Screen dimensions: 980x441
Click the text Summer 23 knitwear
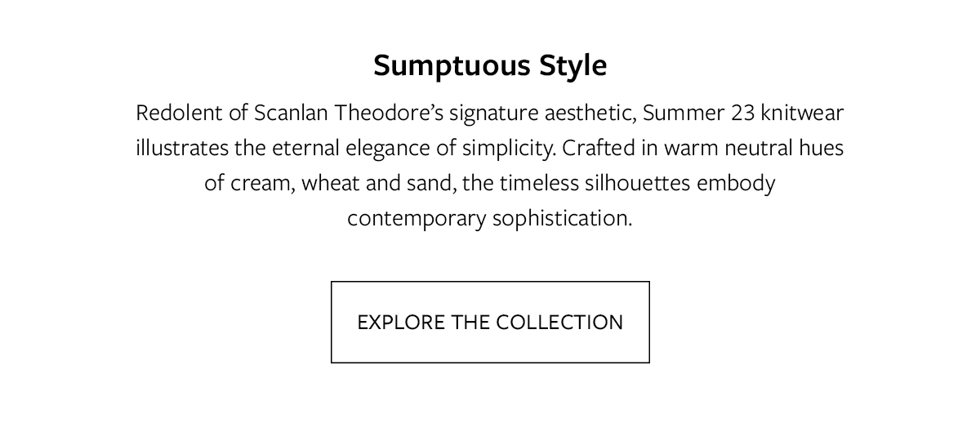[x=743, y=113]
